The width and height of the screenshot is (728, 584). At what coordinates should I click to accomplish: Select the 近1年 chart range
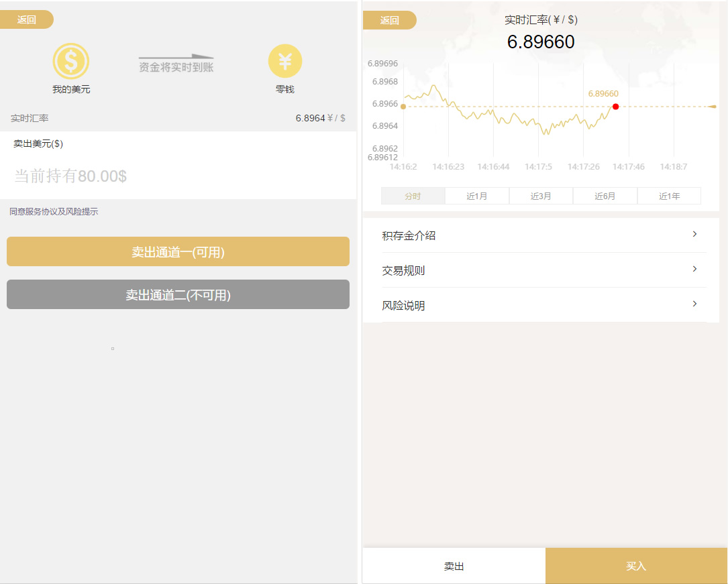(669, 195)
